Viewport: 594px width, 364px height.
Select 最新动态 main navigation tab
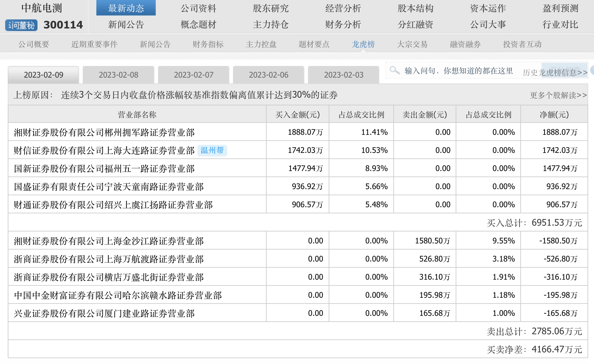coord(126,8)
